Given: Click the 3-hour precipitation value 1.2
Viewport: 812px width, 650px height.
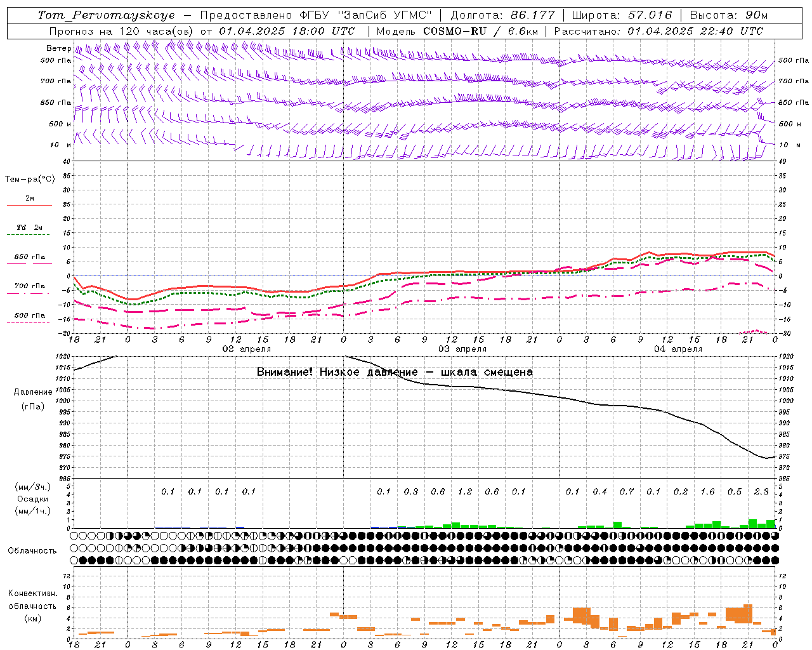Looking at the screenshot, I should coord(465,492).
